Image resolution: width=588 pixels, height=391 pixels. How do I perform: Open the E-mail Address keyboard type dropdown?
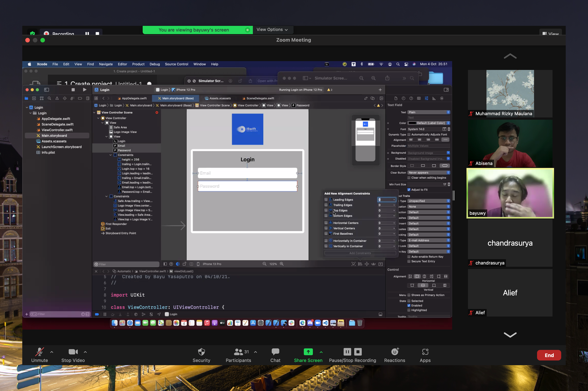click(x=429, y=240)
